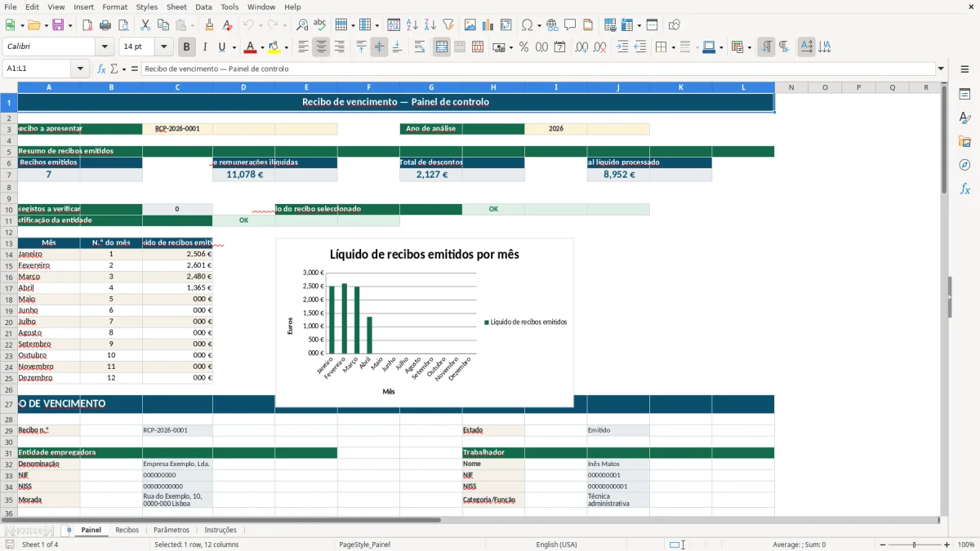
Task: Click the Sort Ascending icon
Action: (x=412, y=25)
